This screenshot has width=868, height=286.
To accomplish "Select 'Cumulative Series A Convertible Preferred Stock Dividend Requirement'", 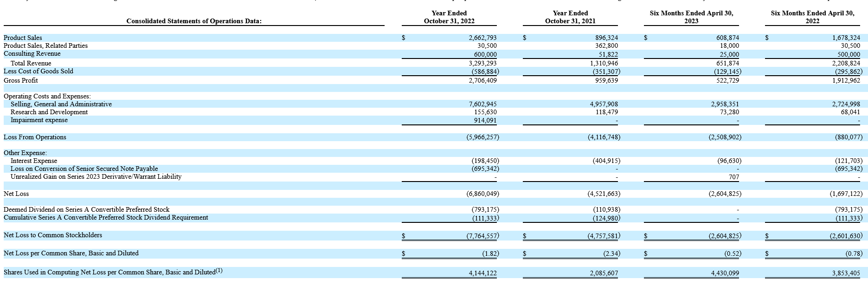I will (106, 217).
